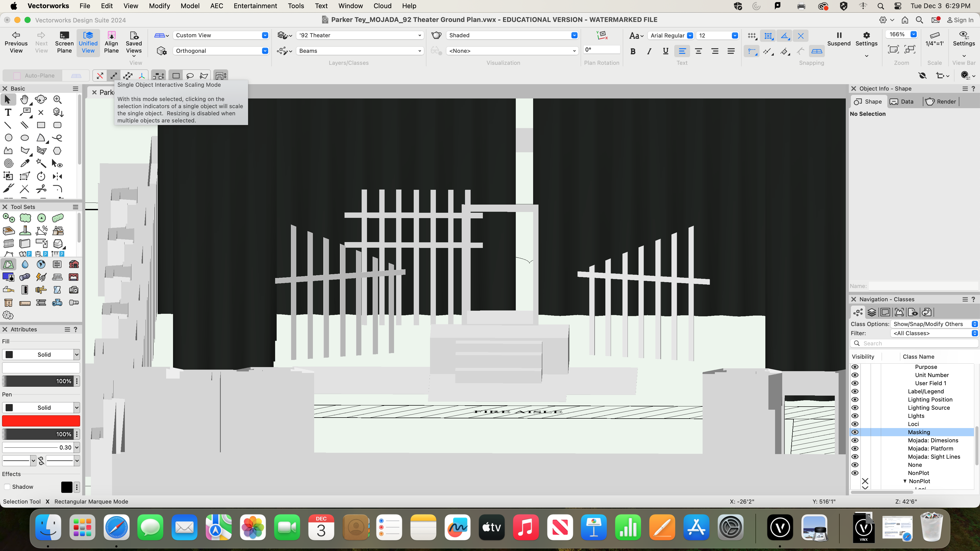Select the Rectangle tool
Screen dimensions: 980x551
(x=41, y=125)
